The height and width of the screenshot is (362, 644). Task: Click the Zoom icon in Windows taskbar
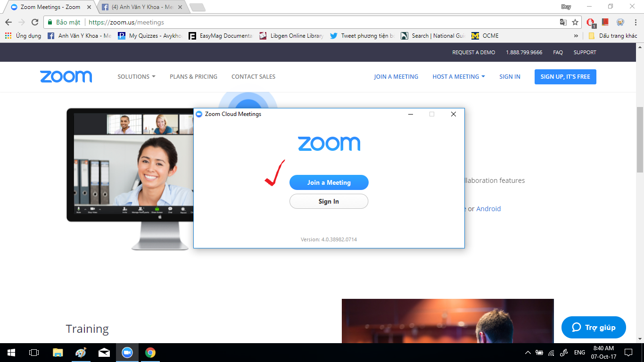127,353
